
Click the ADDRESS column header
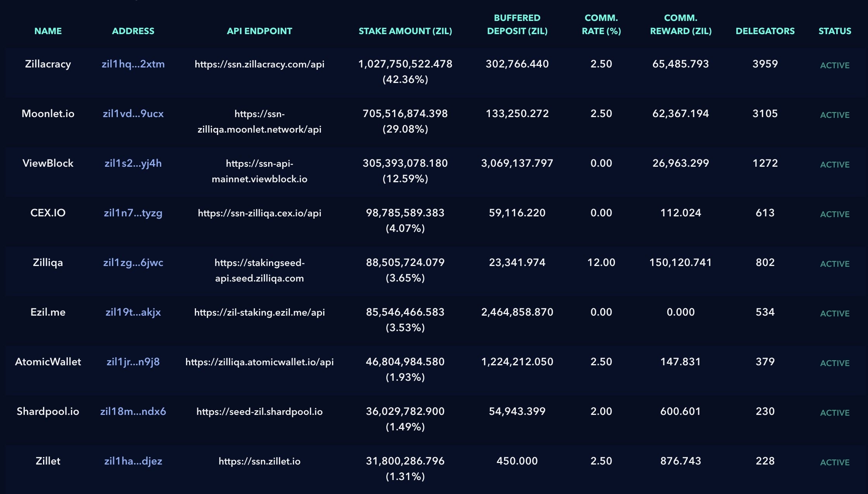[x=133, y=31]
